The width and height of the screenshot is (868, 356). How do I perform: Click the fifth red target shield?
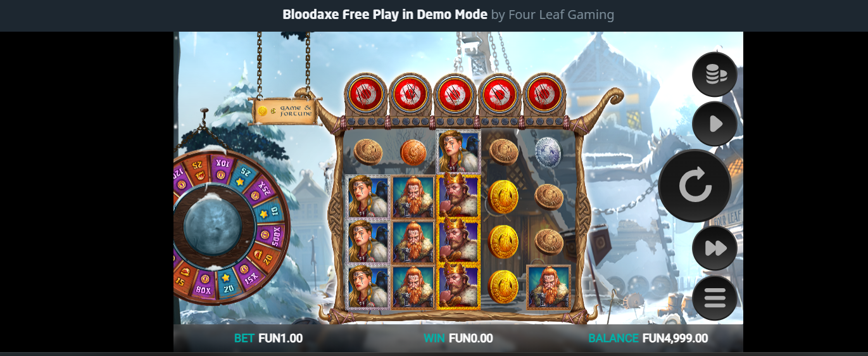point(544,94)
